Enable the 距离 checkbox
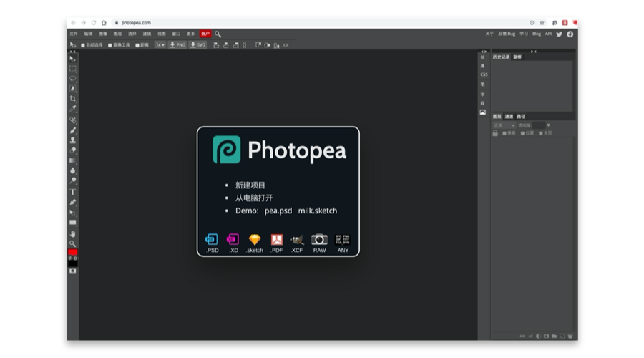 [x=137, y=45]
